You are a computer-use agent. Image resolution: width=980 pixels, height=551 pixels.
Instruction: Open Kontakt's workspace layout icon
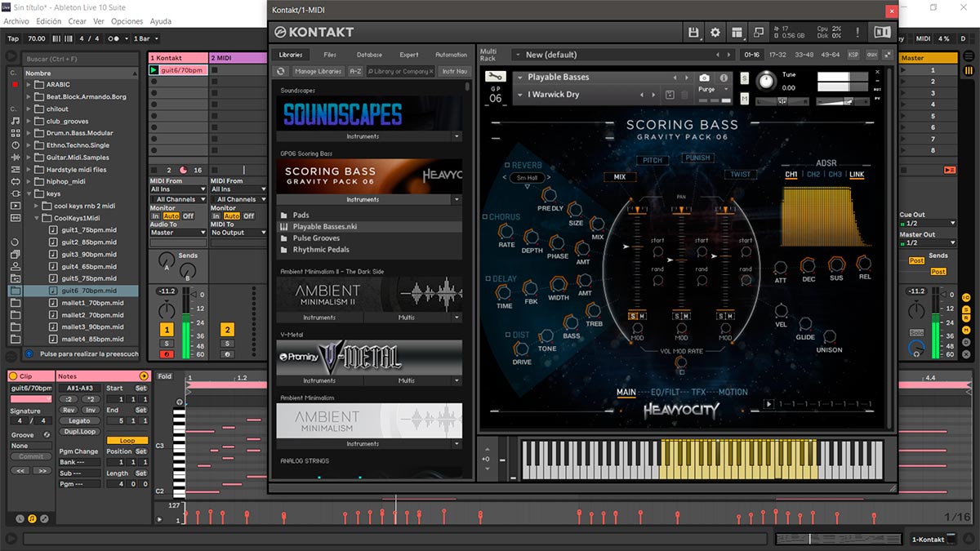(737, 32)
